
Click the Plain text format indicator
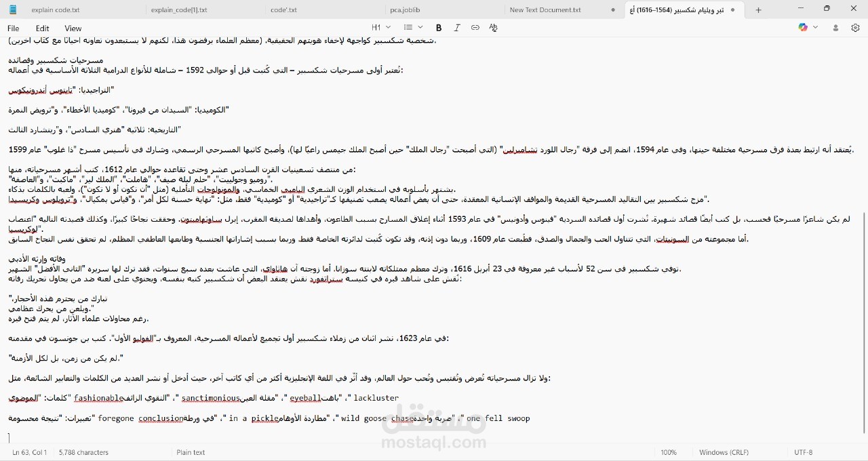click(x=191, y=452)
